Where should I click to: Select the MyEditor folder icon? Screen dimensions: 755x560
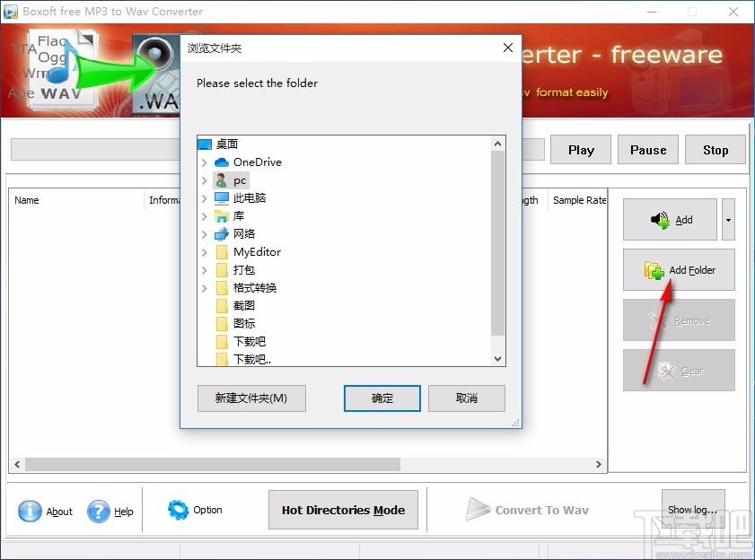point(222,252)
